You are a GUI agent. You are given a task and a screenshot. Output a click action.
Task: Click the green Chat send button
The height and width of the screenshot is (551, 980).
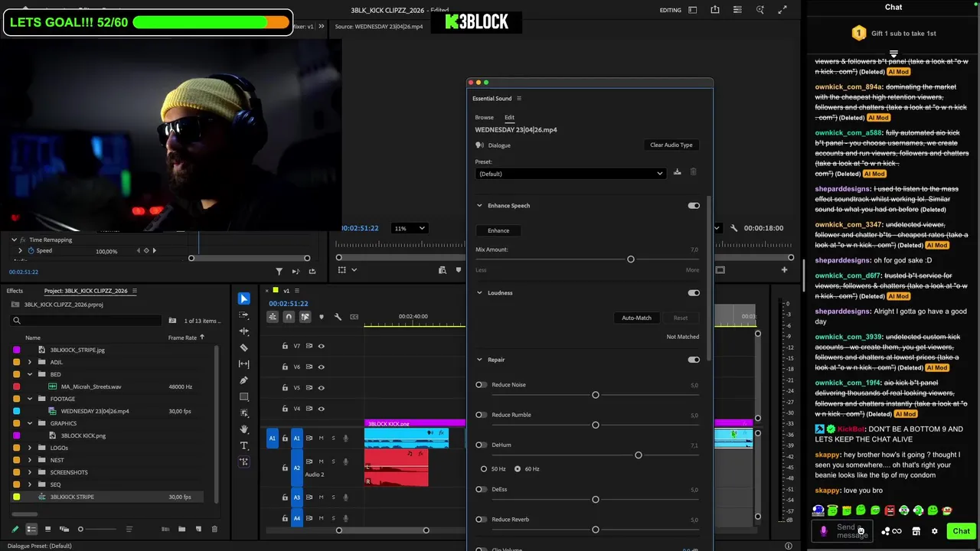961,531
